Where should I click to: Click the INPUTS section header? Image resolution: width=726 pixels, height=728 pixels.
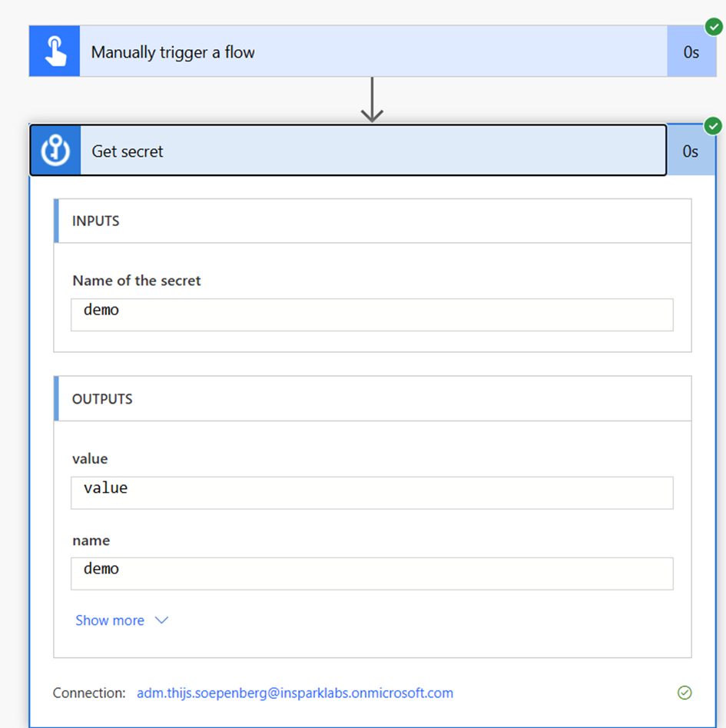(x=373, y=221)
